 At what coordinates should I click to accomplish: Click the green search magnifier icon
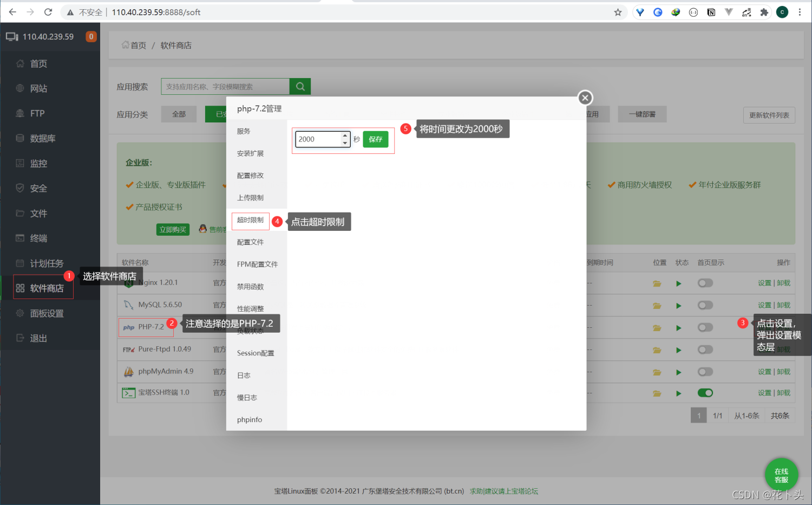tap(299, 86)
